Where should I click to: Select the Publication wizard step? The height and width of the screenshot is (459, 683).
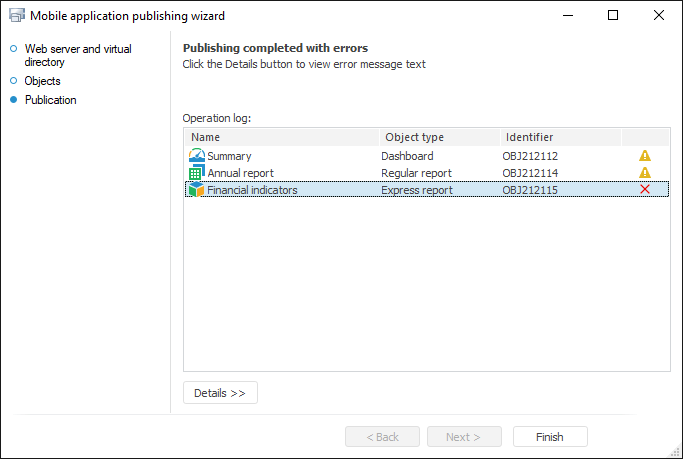click(x=50, y=100)
